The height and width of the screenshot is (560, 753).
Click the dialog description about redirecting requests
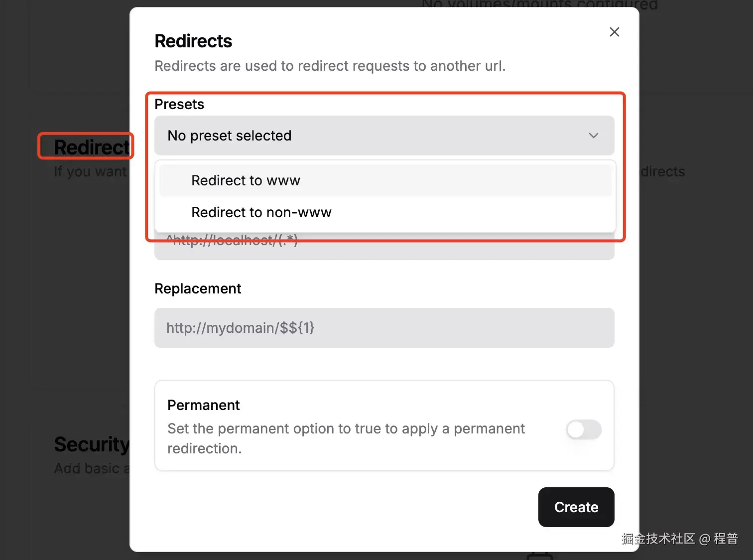click(x=330, y=66)
